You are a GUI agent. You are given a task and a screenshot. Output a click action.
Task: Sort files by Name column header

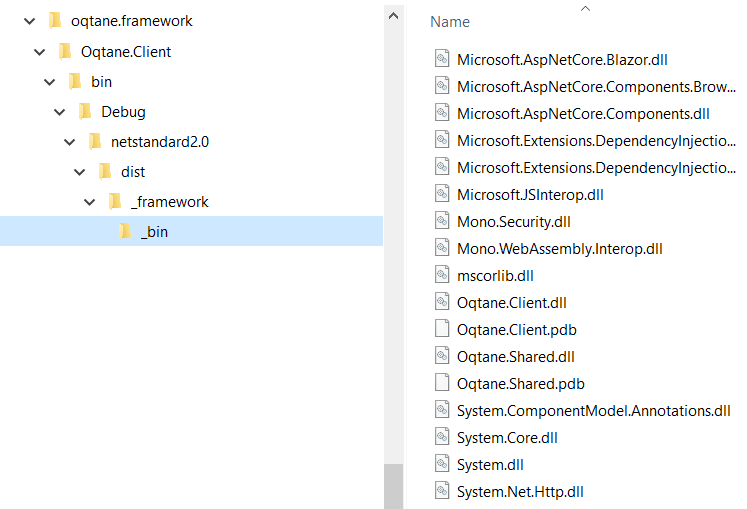click(x=450, y=22)
